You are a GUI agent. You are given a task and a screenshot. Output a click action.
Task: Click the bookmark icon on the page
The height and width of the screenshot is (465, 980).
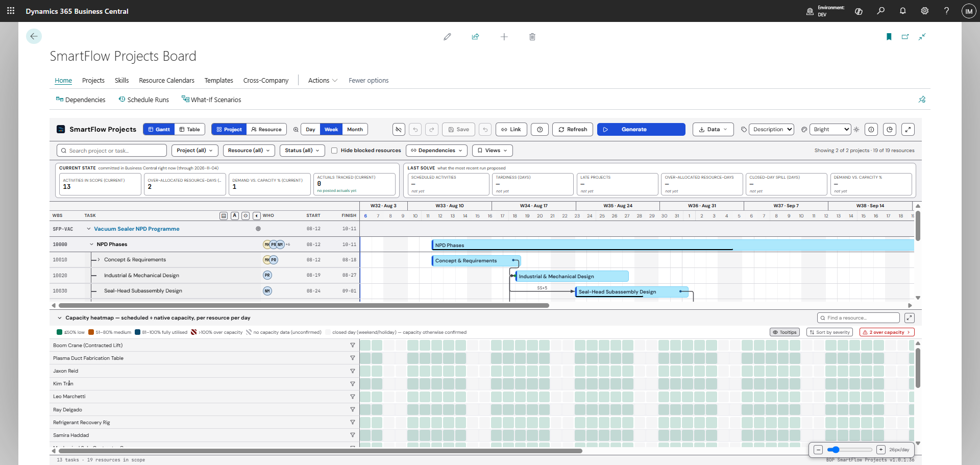(x=889, y=37)
